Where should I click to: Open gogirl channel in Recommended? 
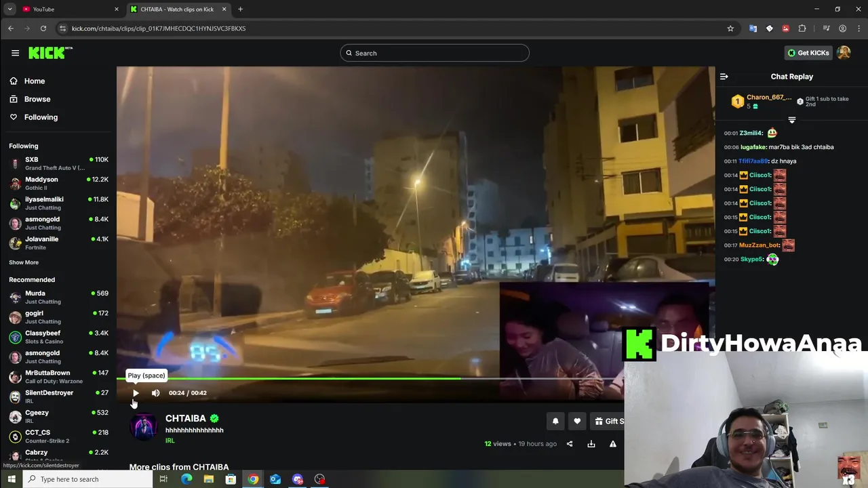click(58, 317)
